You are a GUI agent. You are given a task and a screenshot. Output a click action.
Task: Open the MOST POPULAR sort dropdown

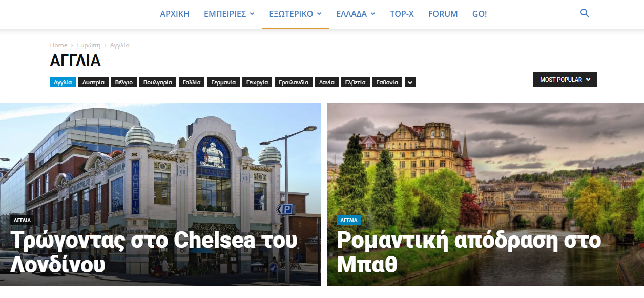tap(565, 80)
